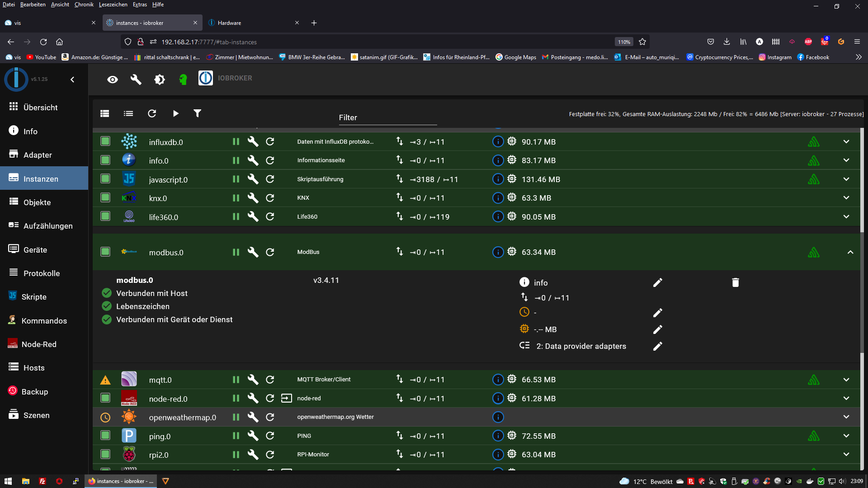Open node-red.0 web link icon
Screen dimensions: 868x488
[x=286, y=398]
